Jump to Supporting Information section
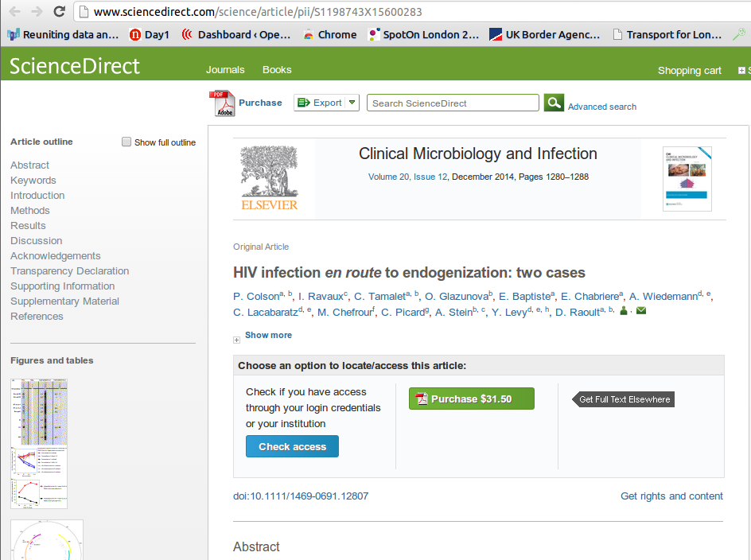Screen dimensions: 751x560 pos(63,286)
